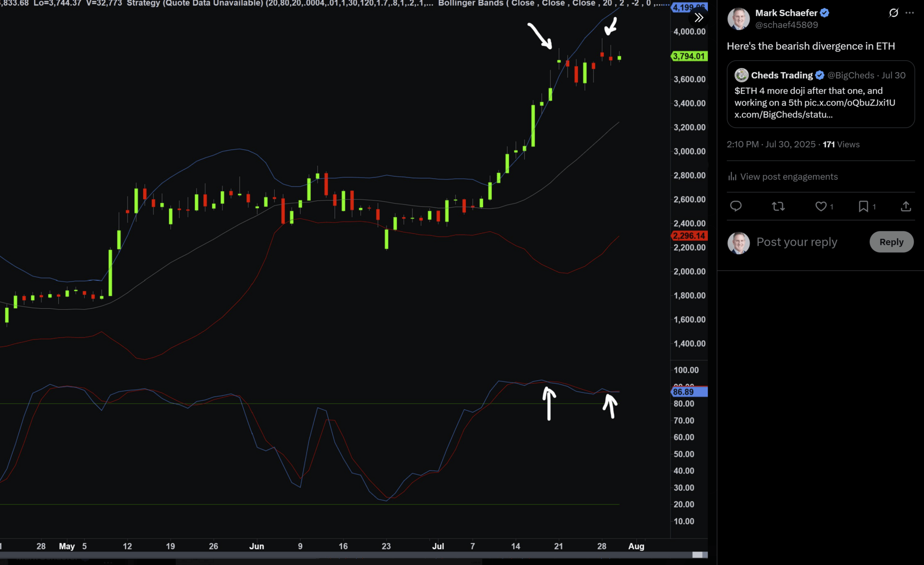924x565 pixels.
Task: Click the bar chart engagements icon
Action: [x=732, y=177]
